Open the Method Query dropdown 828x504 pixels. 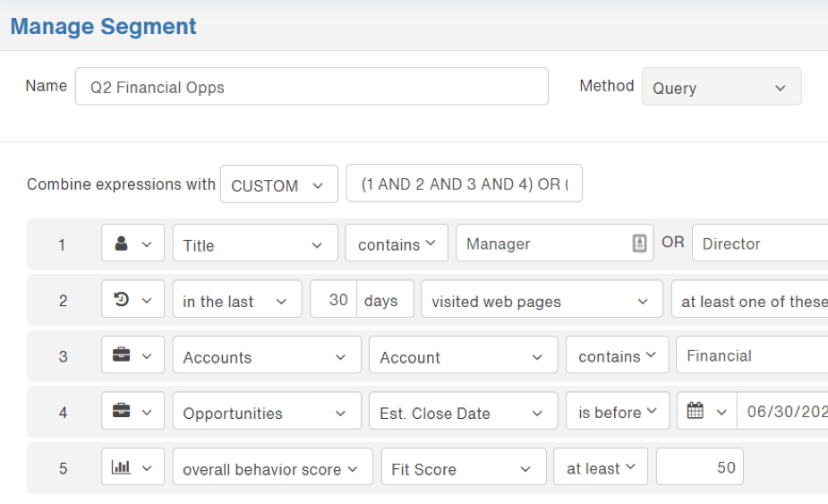click(721, 88)
